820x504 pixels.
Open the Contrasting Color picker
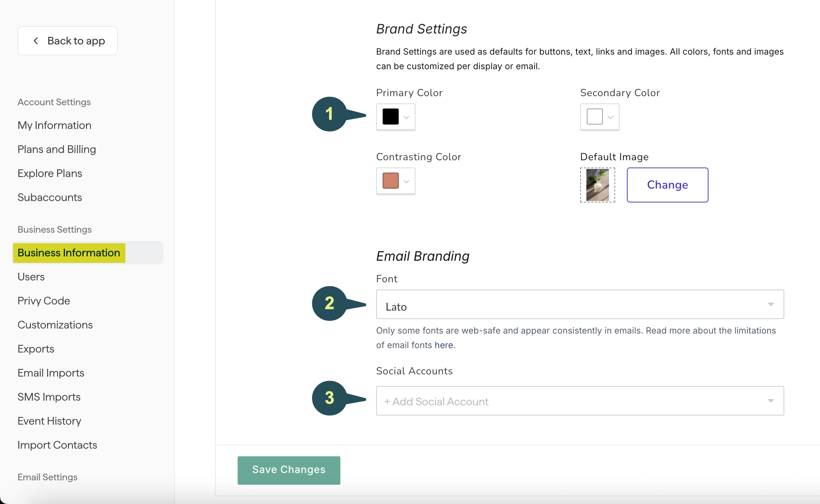click(x=390, y=181)
